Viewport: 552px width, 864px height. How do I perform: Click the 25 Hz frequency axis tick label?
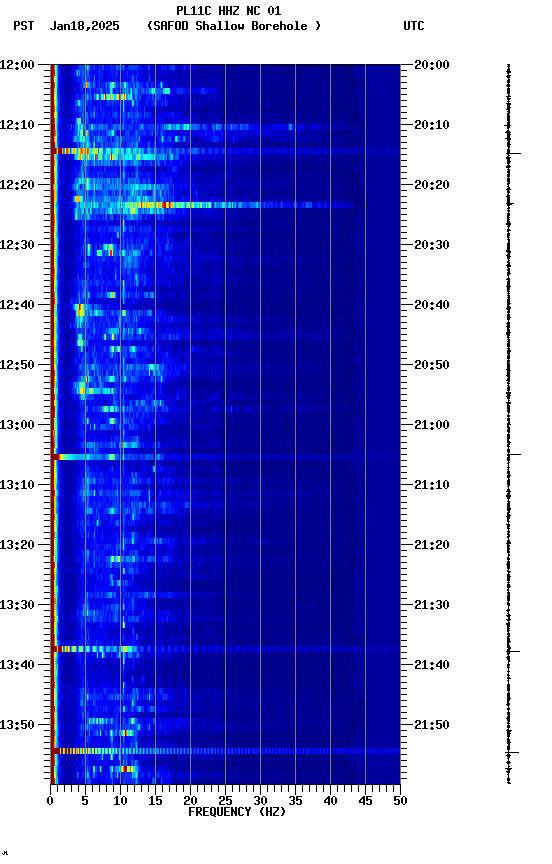coord(225,801)
